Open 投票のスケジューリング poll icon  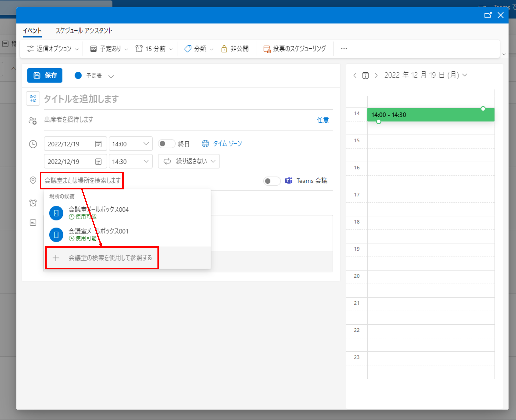coord(267,49)
